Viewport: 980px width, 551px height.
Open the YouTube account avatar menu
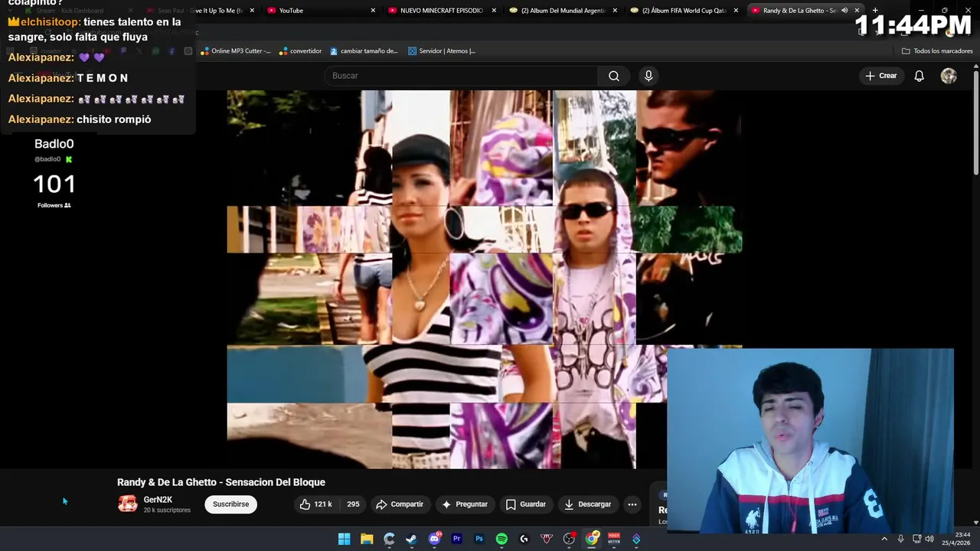pyautogui.click(x=949, y=76)
